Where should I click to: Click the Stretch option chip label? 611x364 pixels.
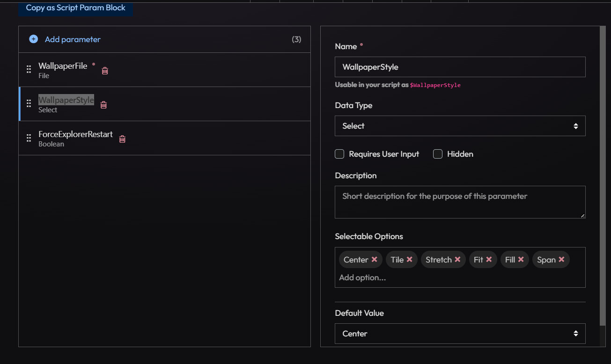point(438,260)
